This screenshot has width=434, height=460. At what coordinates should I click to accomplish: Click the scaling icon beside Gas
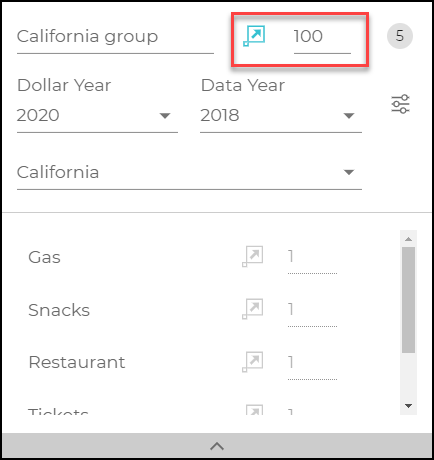pyautogui.click(x=253, y=256)
